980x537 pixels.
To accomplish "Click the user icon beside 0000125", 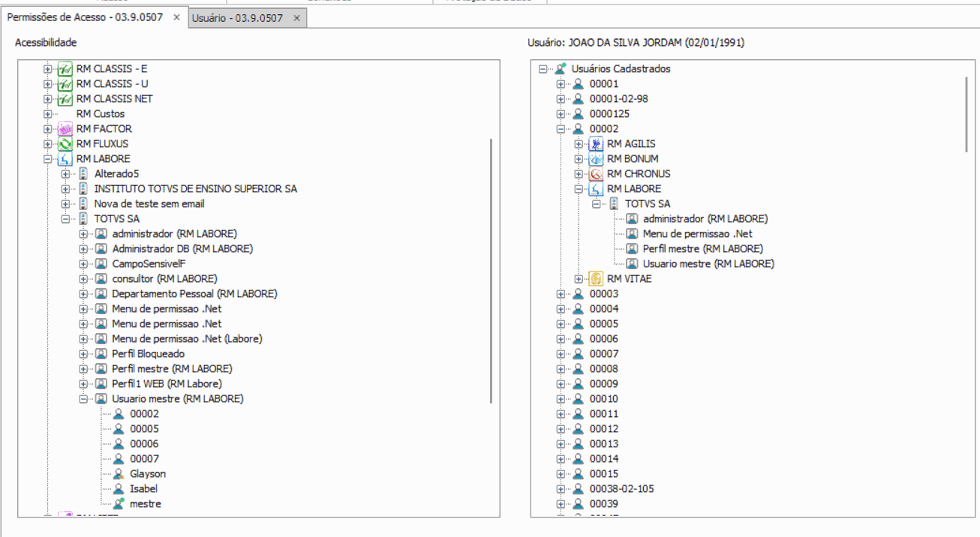I will (578, 114).
